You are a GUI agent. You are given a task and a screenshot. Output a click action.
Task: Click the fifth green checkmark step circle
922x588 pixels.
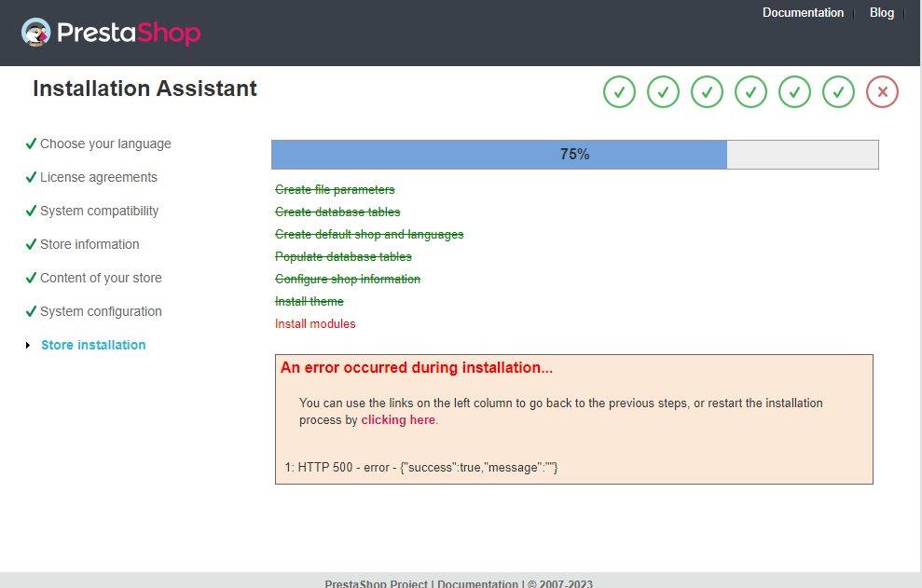794,91
